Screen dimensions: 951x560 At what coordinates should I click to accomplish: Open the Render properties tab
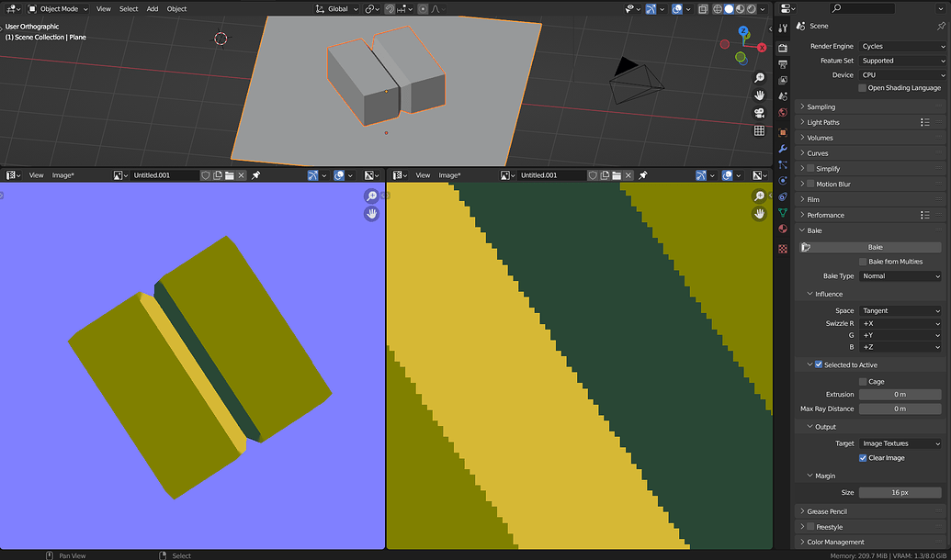click(x=782, y=48)
